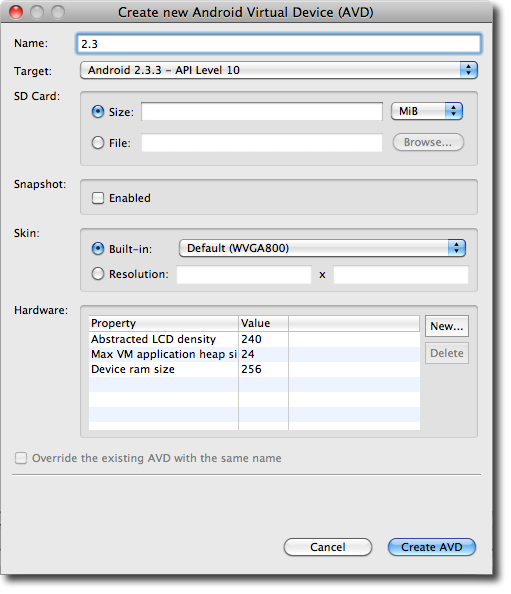Focus the resolution width input field
This screenshot has height=594, width=511.
click(244, 275)
